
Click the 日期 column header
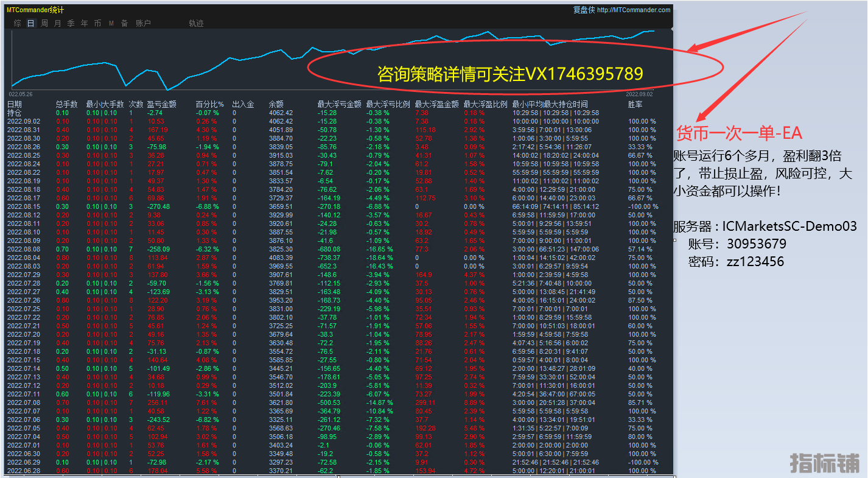coord(15,104)
